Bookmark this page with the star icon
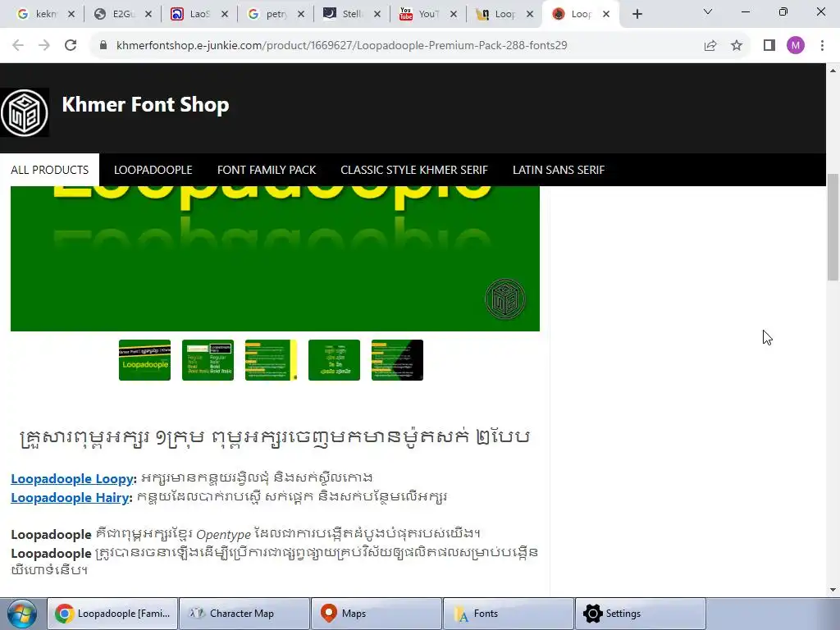This screenshot has height=630, width=840. click(x=737, y=46)
